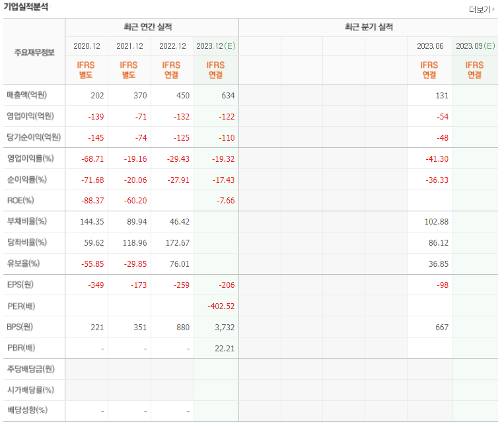Screen dimensions: 504x424
Task: Click the 2023.12(E) revenue value 634
Action: [228, 96]
